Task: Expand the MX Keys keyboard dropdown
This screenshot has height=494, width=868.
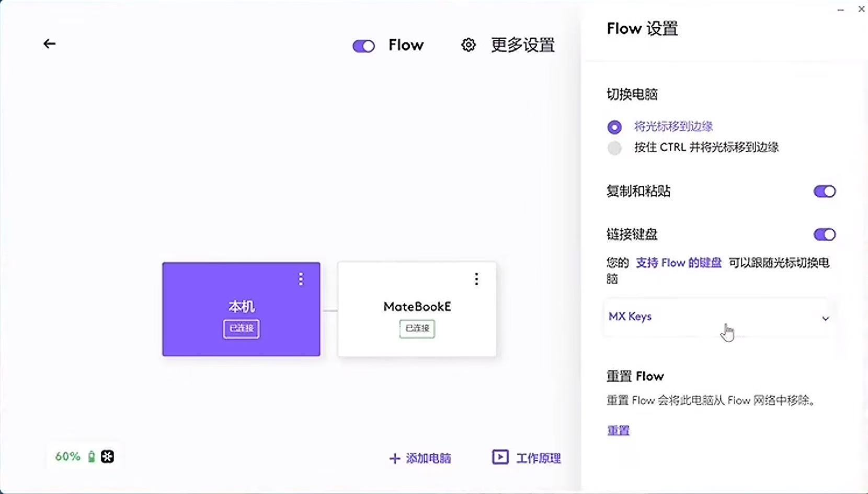Action: click(716, 317)
